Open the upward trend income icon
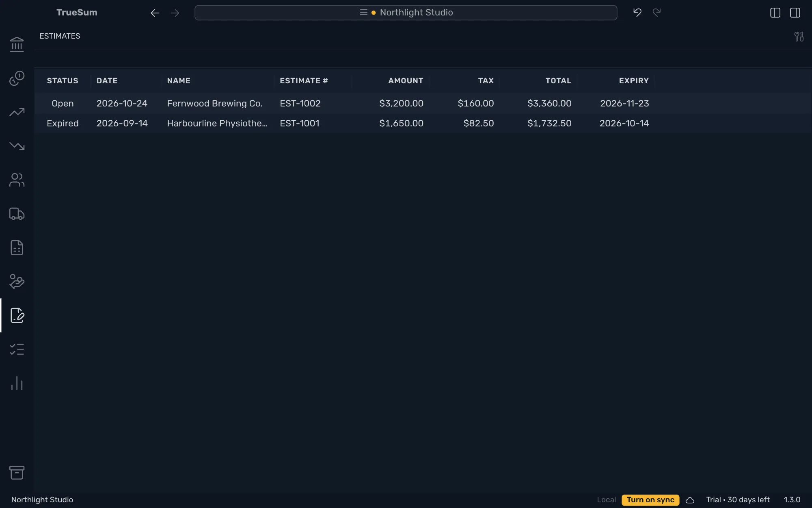The height and width of the screenshot is (508, 812). click(x=17, y=112)
